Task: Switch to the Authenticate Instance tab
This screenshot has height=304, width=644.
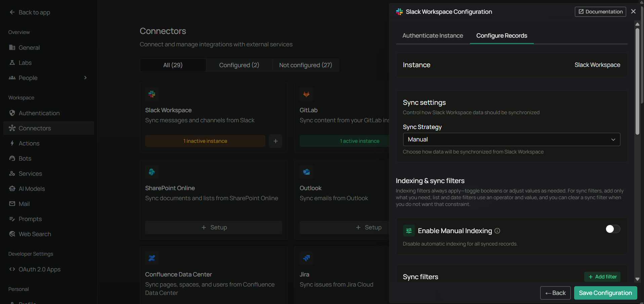Action: pos(433,36)
